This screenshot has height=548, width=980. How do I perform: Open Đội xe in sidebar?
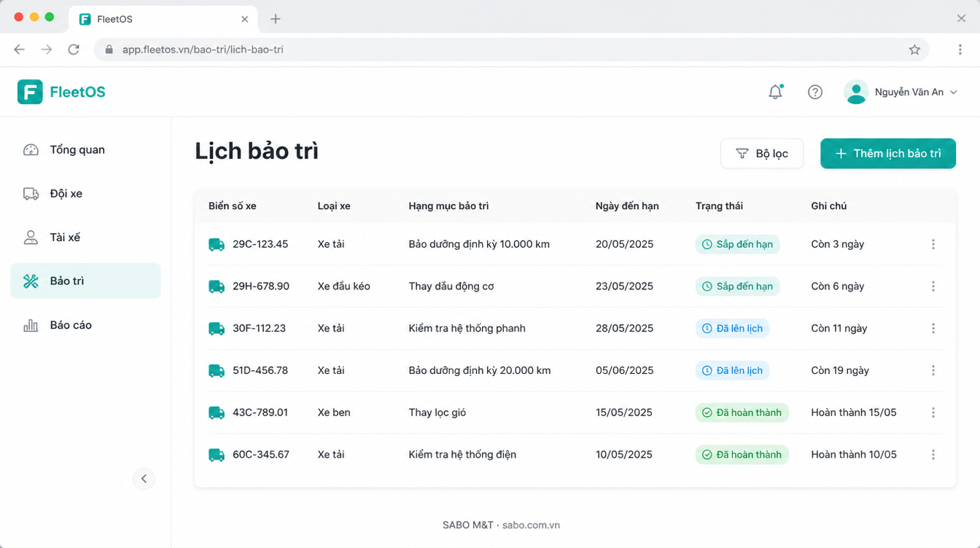(x=85, y=193)
